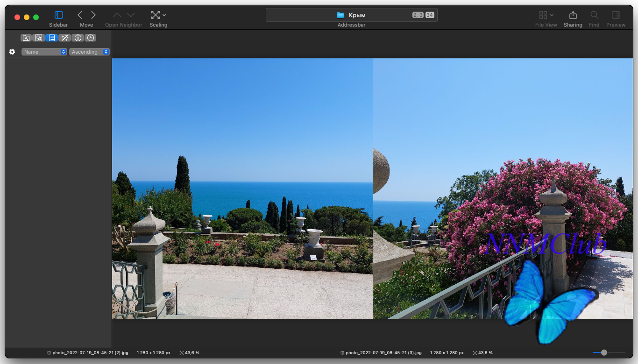Open the Ascending order dropdown
638x364 pixels.
coord(89,52)
